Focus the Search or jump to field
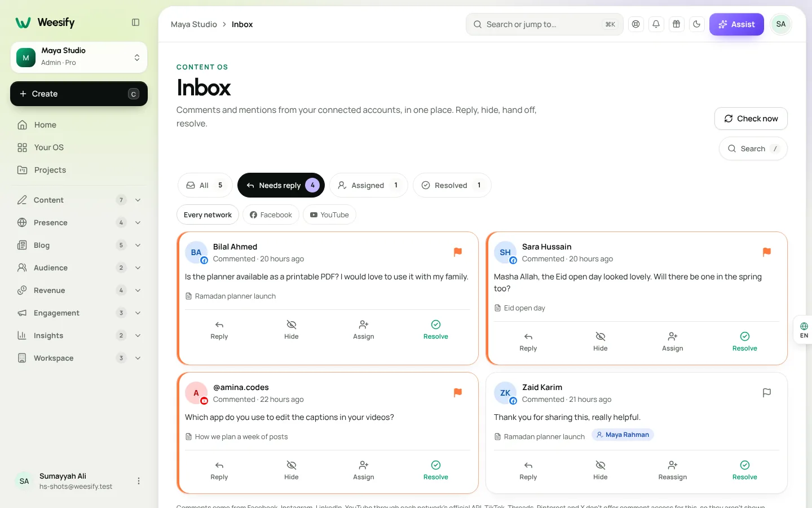 pyautogui.click(x=545, y=24)
